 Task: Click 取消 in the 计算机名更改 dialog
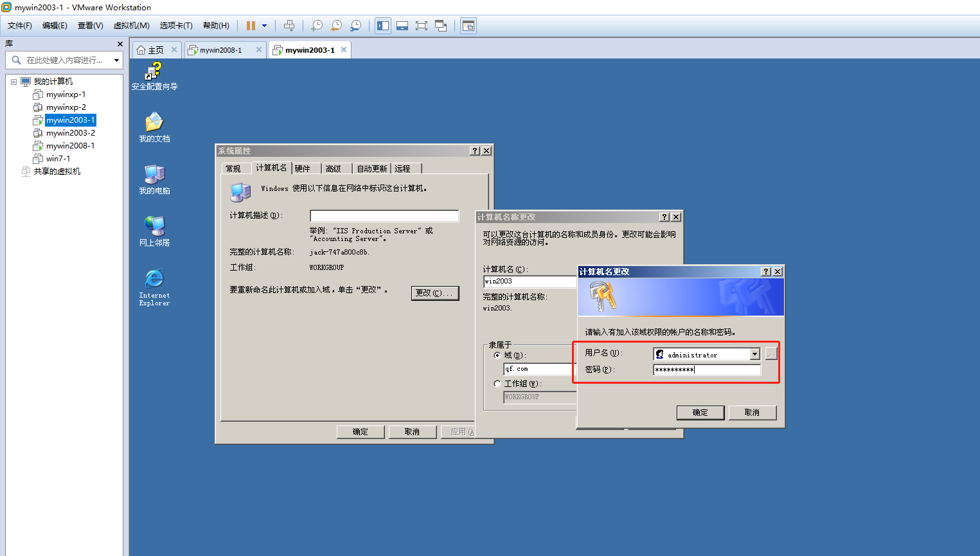pyautogui.click(x=753, y=413)
